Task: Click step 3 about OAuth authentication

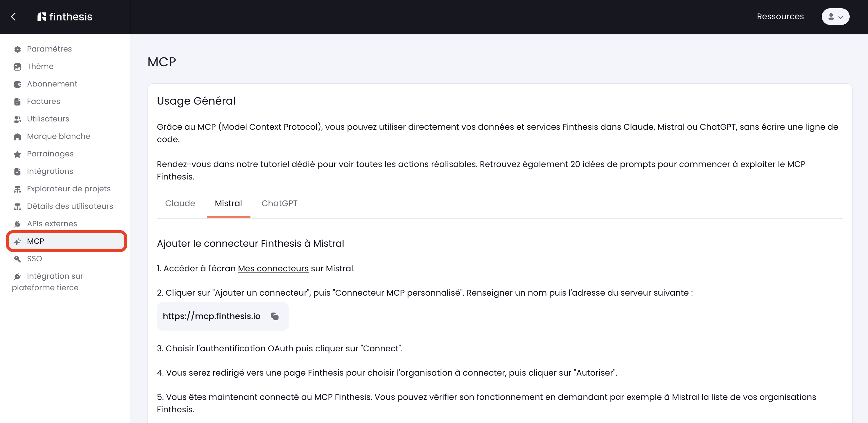Action: [280, 349]
